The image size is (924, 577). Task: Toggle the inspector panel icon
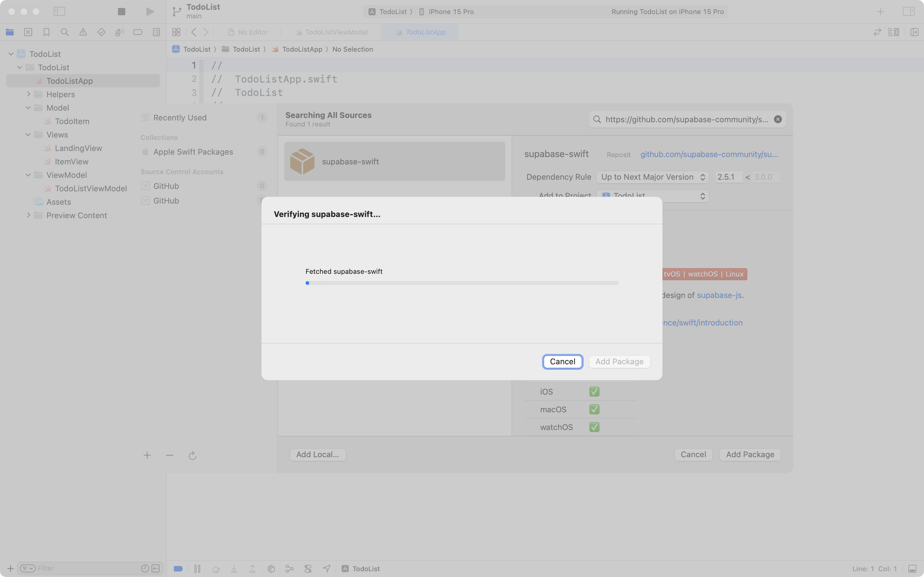click(x=908, y=11)
